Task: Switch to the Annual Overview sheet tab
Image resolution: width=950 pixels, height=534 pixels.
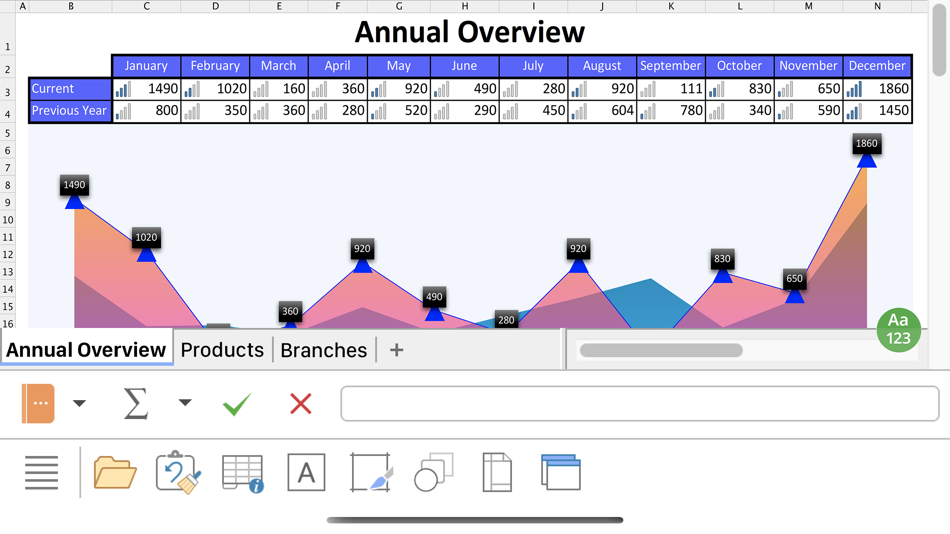Action: point(86,350)
